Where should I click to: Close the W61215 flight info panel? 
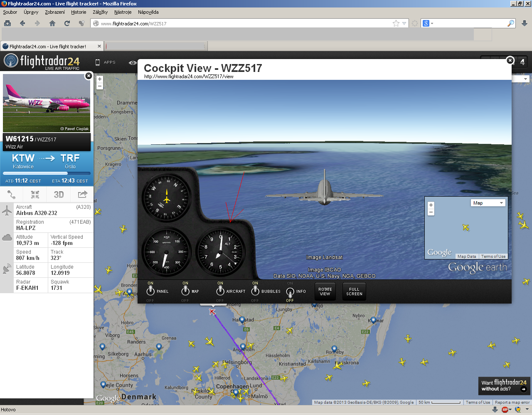coord(89,76)
